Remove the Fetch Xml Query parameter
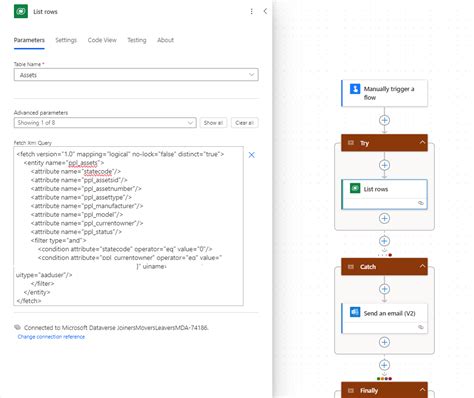The height and width of the screenshot is (398, 474). (252, 155)
